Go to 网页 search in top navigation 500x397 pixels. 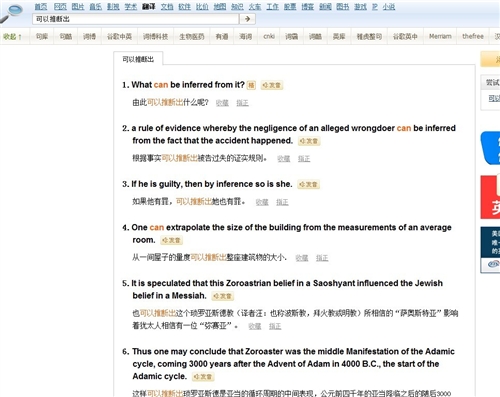coord(60,7)
